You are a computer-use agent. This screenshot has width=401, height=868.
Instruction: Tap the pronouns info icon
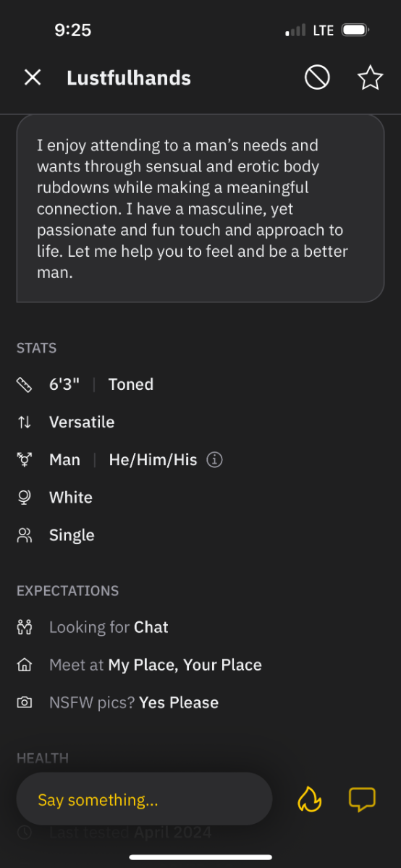click(x=214, y=459)
